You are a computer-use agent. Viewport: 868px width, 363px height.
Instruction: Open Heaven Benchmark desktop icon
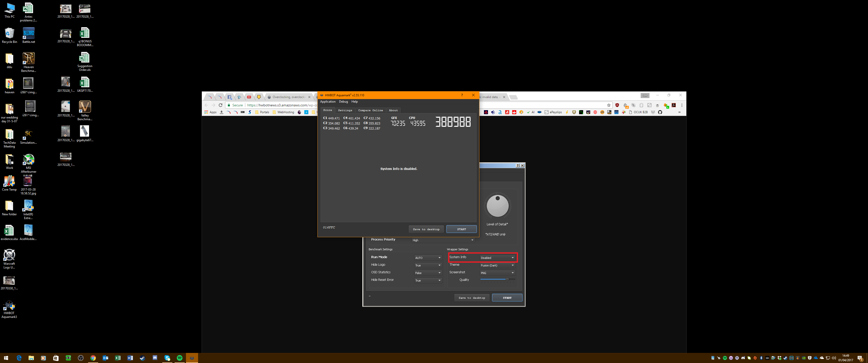pyautogui.click(x=29, y=62)
